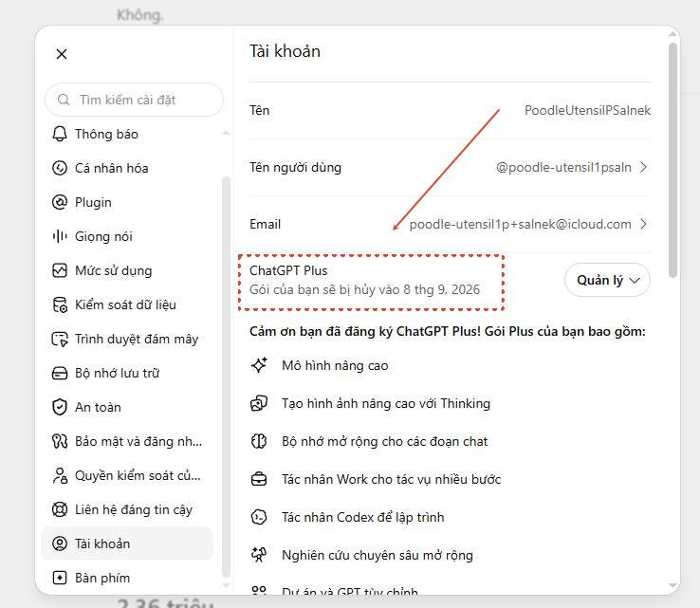The width and height of the screenshot is (700, 608).
Task: Click 'Tác nhân Work cho tác vụ nhiều bước'
Action: pyautogui.click(x=391, y=479)
